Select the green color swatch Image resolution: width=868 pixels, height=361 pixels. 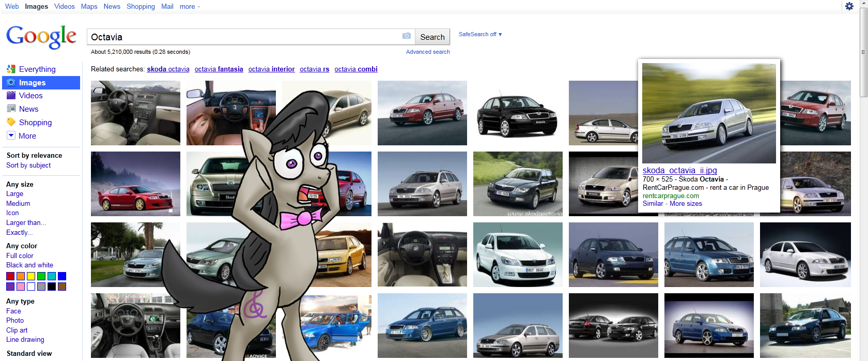41,276
